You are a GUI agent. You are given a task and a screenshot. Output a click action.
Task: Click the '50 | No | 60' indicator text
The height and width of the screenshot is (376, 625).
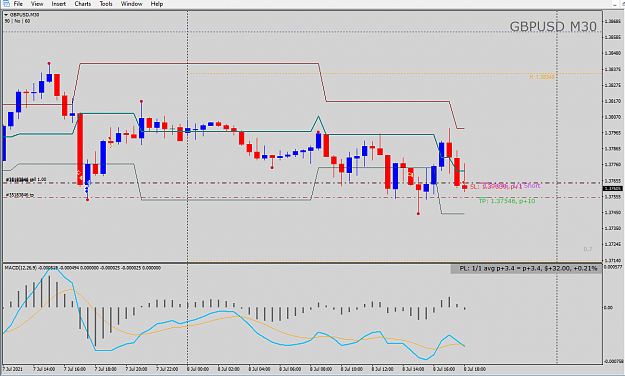(x=17, y=21)
